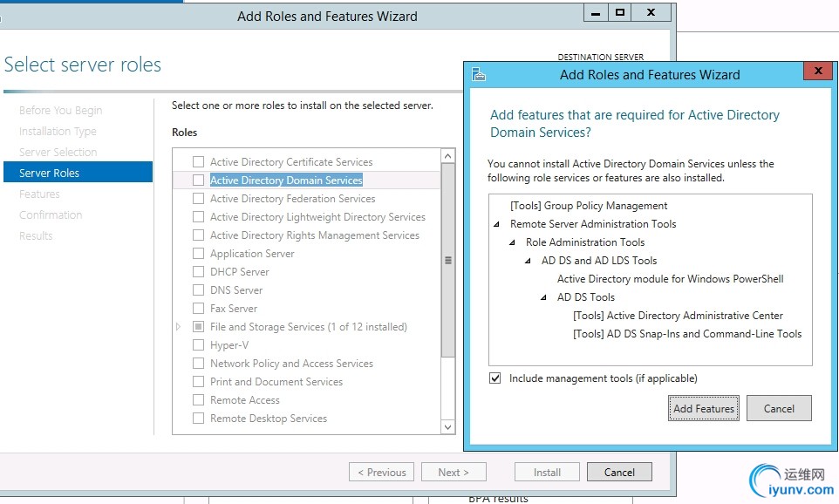Close the required features dialog with X
The height and width of the screenshot is (504, 839).
(x=818, y=71)
